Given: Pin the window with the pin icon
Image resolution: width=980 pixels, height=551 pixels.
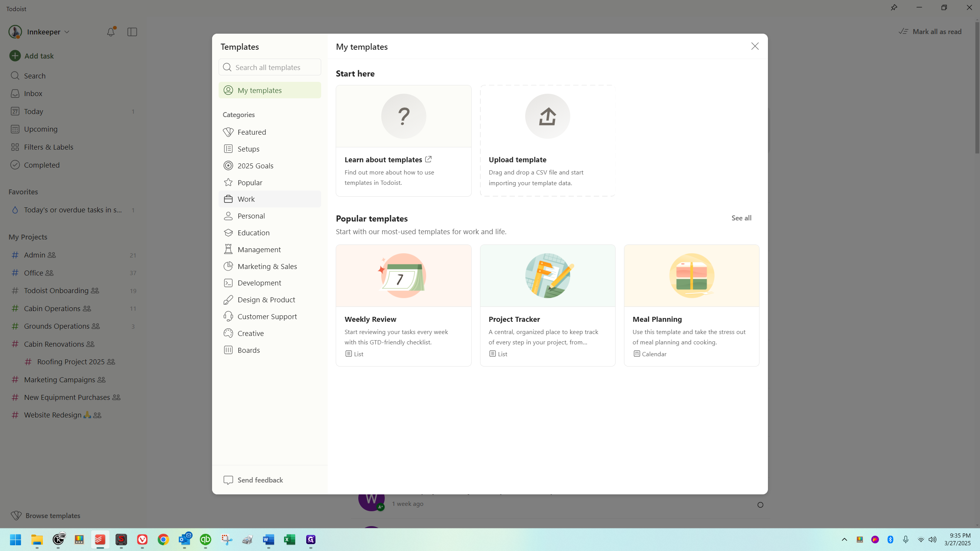Looking at the screenshot, I should tap(894, 8).
